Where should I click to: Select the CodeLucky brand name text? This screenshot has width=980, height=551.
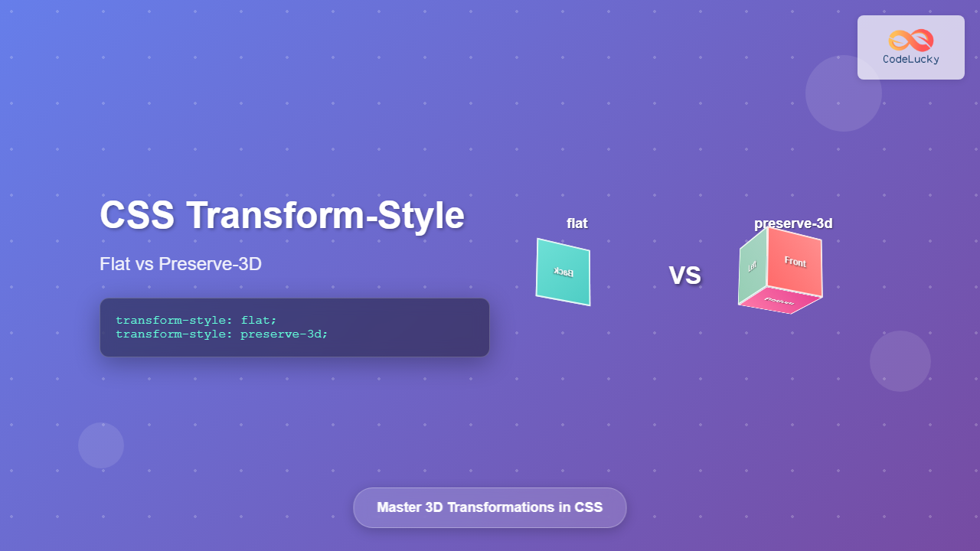(x=910, y=60)
